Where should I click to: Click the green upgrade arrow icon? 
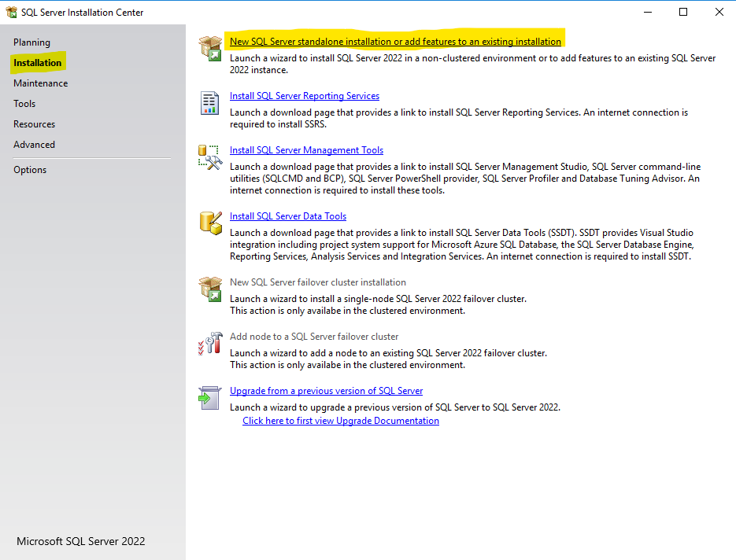tap(210, 398)
